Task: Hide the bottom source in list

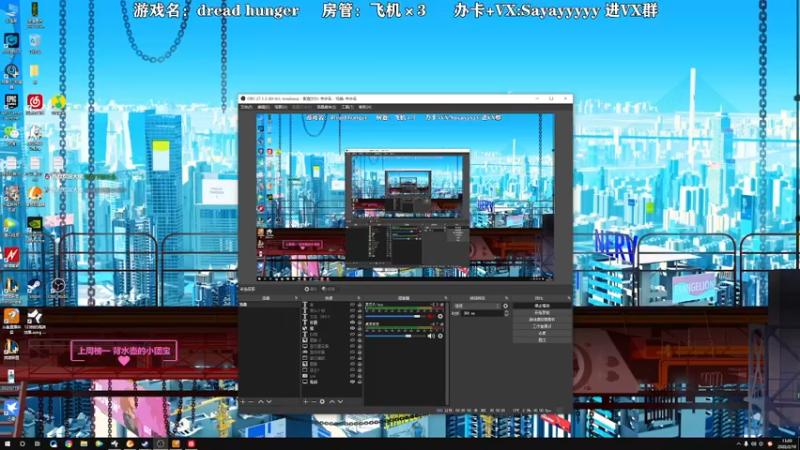Action: [x=353, y=382]
